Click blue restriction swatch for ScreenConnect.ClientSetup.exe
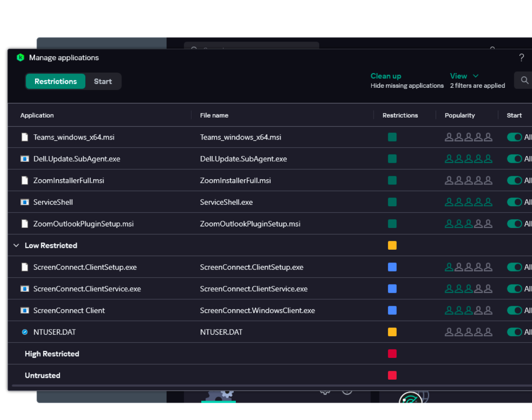Viewport: 532px width, 420px height. click(392, 267)
